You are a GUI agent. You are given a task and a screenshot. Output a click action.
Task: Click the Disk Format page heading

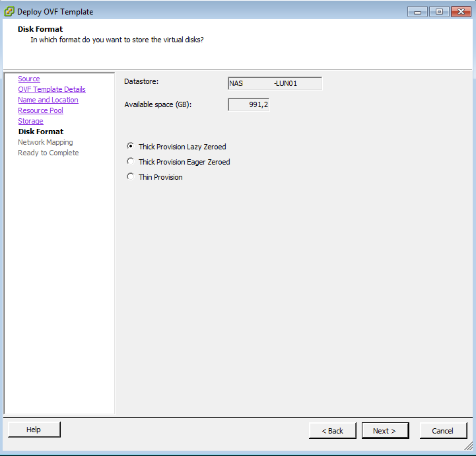40,29
